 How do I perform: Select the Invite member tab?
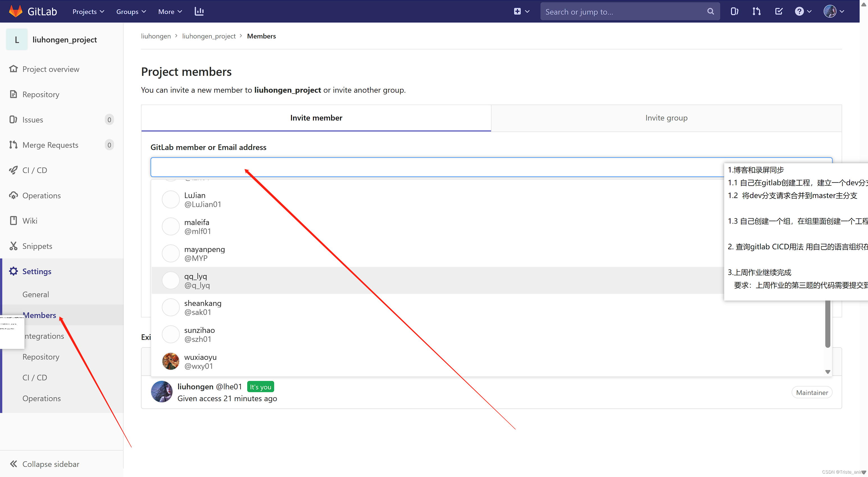[x=316, y=118]
